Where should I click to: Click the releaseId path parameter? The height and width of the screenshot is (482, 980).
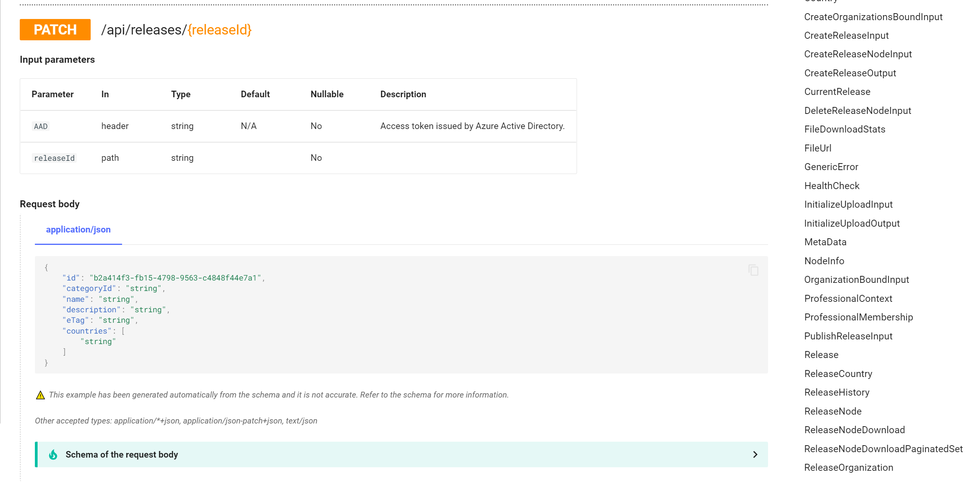pos(54,158)
